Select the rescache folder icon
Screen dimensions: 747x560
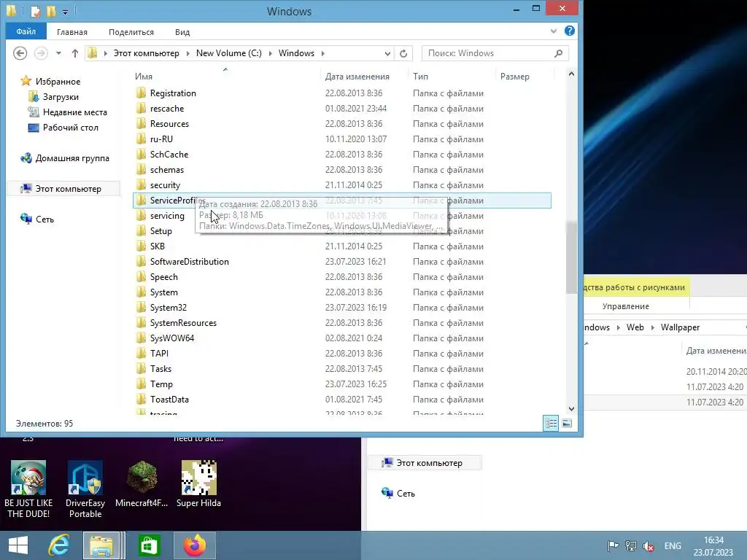(141, 108)
